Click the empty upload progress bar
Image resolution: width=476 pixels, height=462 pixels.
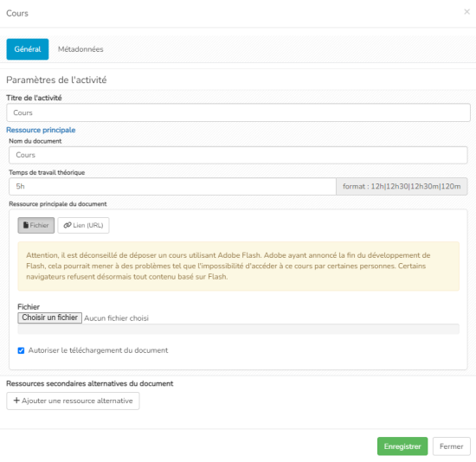[238, 329]
